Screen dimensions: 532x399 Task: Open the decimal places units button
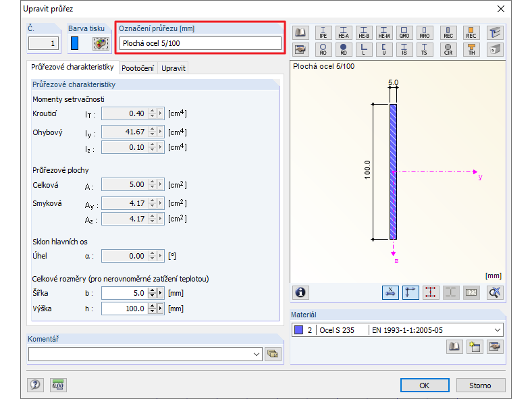click(58, 385)
